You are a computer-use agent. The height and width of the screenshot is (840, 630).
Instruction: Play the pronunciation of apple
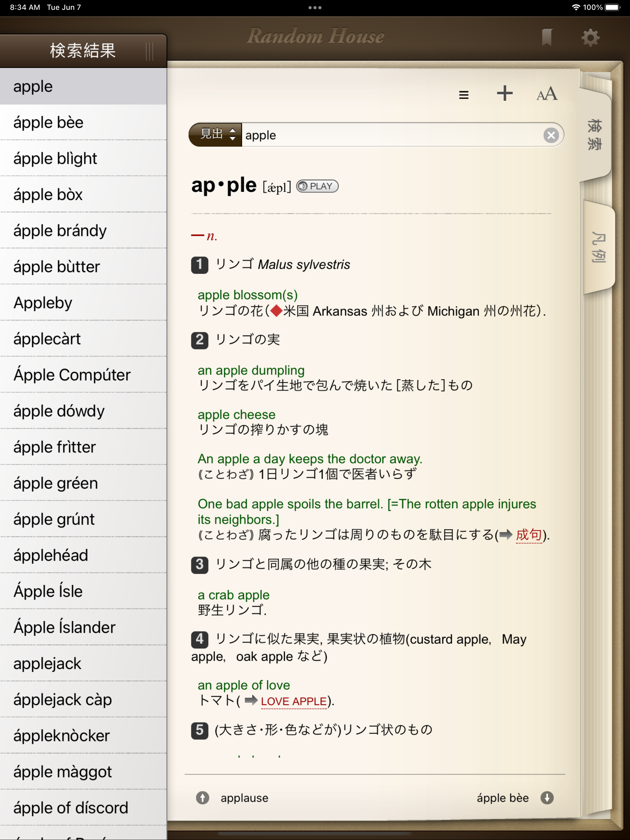[318, 186]
